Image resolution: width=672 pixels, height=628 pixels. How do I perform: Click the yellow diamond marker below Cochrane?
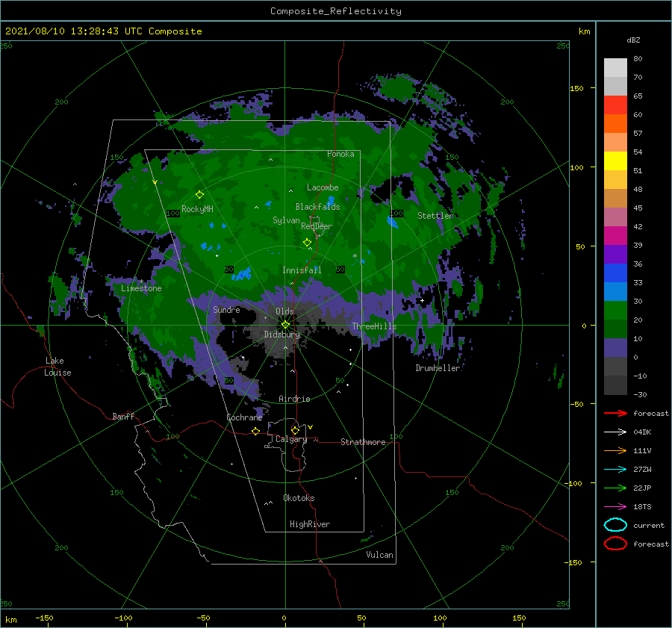click(255, 432)
